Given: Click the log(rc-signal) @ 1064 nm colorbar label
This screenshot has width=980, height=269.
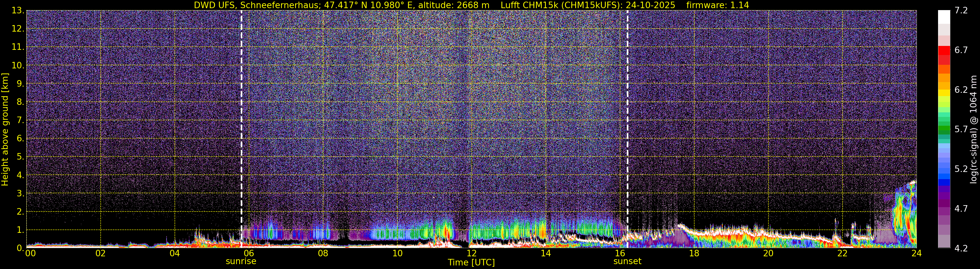Looking at the screenshot, I should [973, 129].
